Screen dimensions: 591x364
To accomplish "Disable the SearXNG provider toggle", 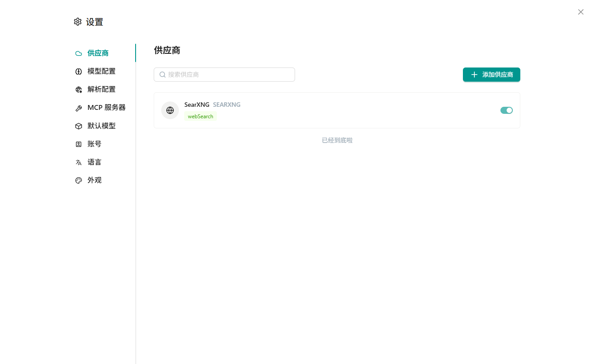I will point(507,110).
